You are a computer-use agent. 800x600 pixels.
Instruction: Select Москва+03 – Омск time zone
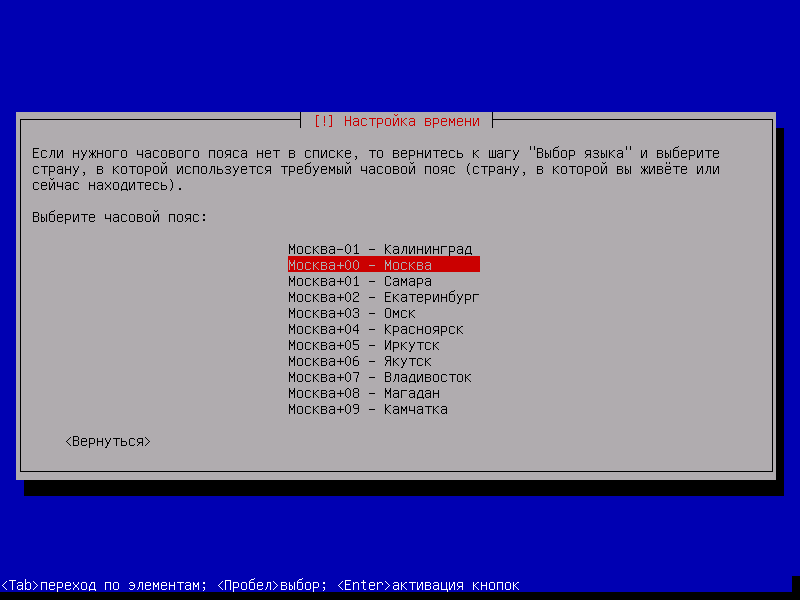coord(352,313)
